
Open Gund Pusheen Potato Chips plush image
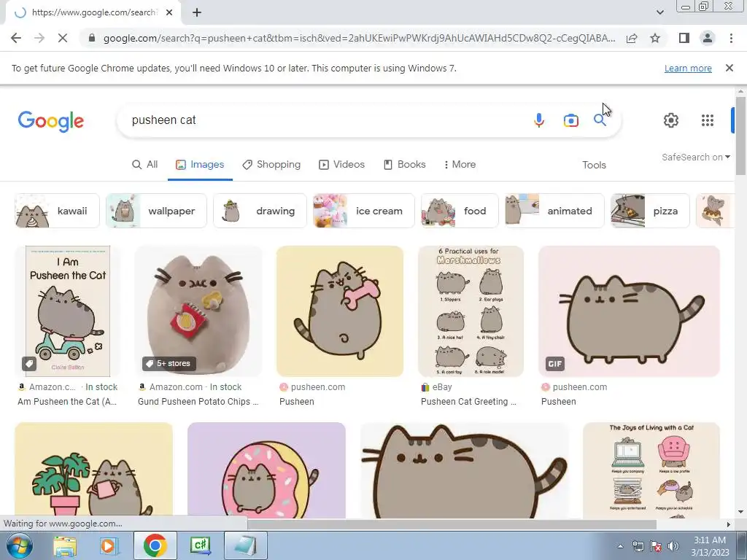tap(198, 311)
